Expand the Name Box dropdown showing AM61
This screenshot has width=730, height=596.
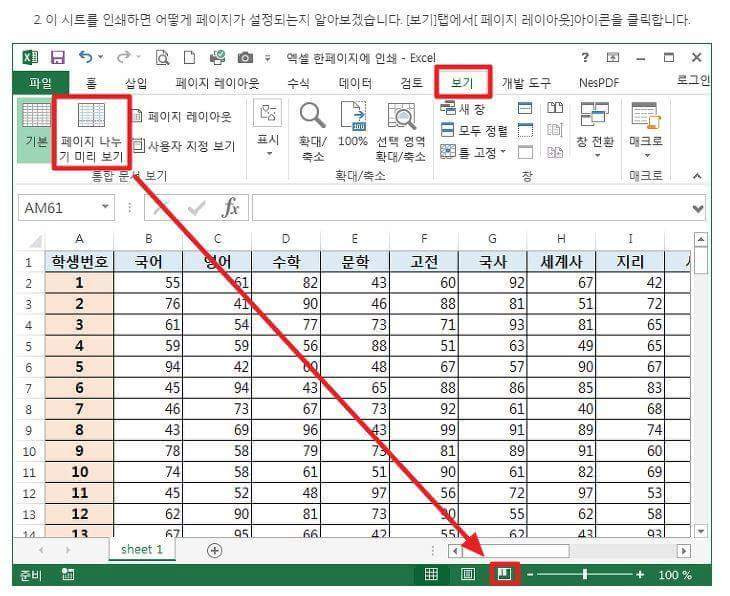(105, 206)
